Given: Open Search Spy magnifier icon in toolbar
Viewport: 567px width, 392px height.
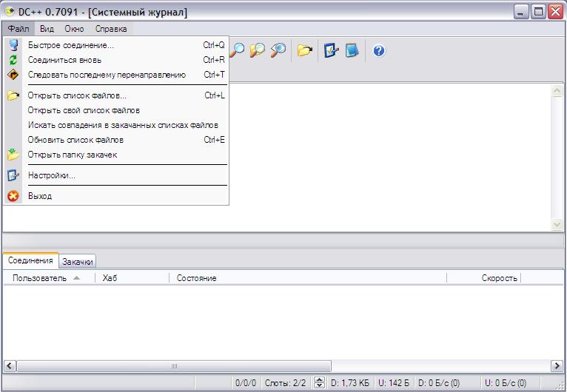Looking at the screenshot, I should tap(278, 50).
